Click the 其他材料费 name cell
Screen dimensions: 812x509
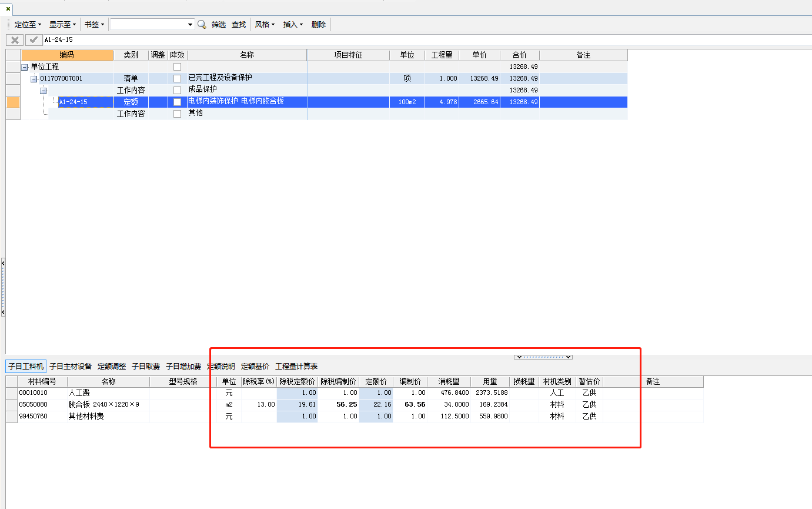pos(108,417)
